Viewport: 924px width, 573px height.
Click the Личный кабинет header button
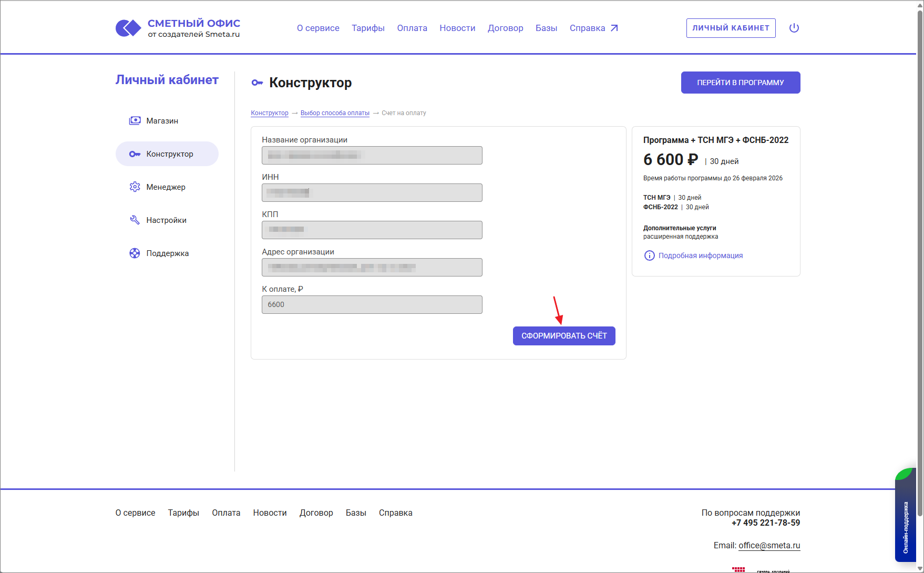coord(730,28)
